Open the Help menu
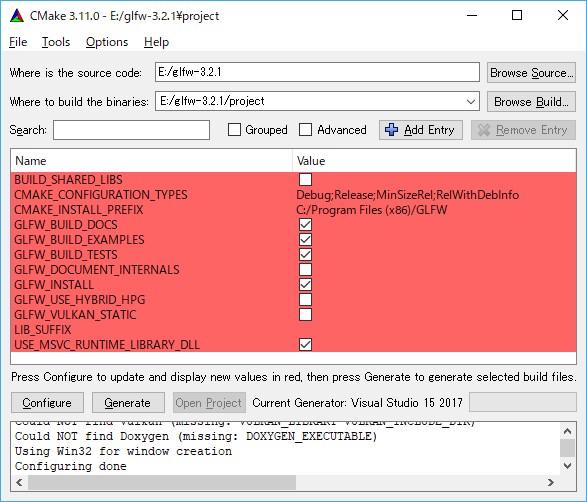587x502 pixels. tap(156, 42)
